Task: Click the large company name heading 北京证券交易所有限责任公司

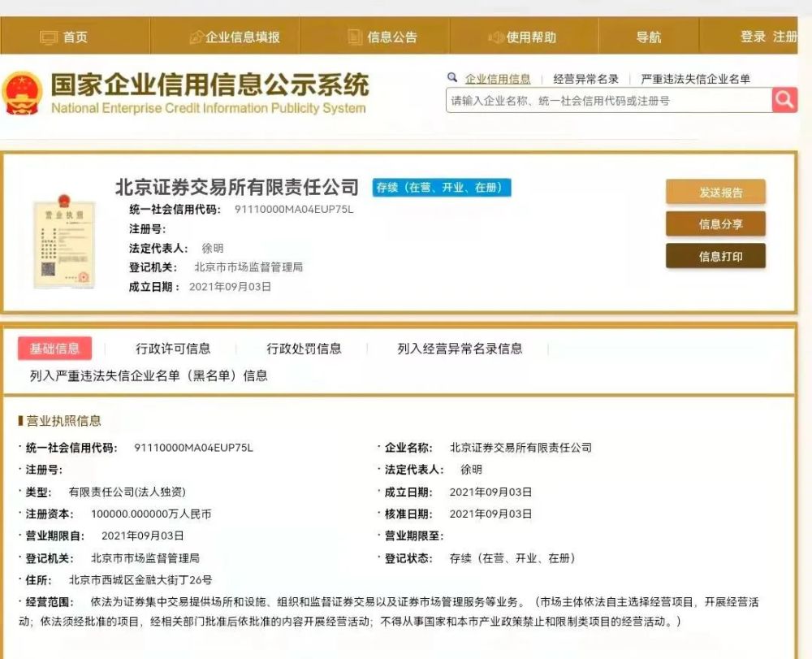Action: tap(236, 187)
